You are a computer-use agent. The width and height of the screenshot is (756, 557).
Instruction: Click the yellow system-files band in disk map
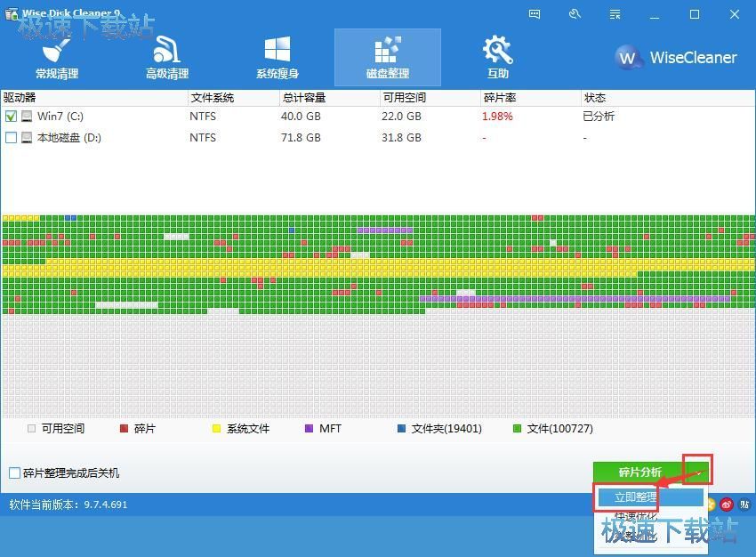pyautogui.click(x=378, y=268)
